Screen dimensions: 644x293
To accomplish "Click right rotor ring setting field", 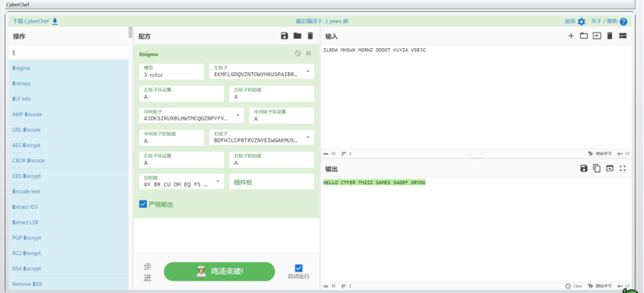I will (x=181, y=160).
